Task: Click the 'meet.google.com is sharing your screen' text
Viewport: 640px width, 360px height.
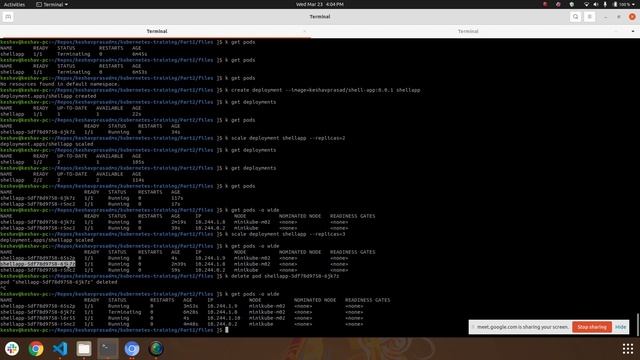Action: tap(522, 327)
